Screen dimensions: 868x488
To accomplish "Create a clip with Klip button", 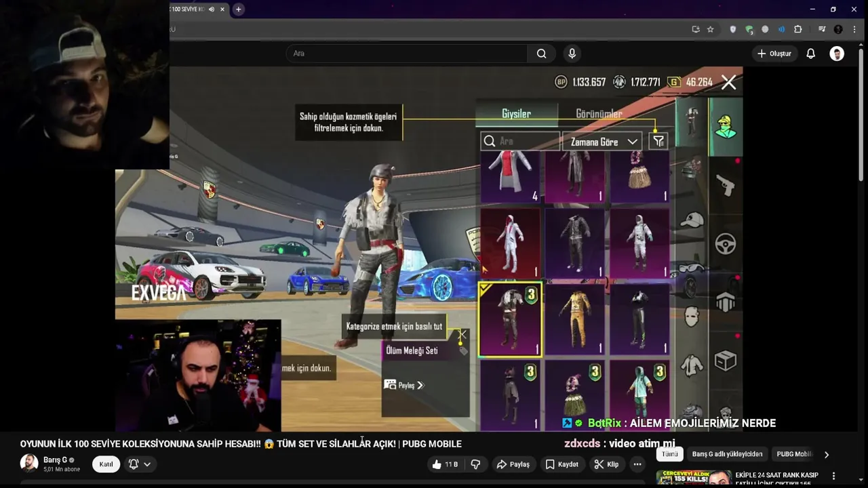I will coord(606,464).
